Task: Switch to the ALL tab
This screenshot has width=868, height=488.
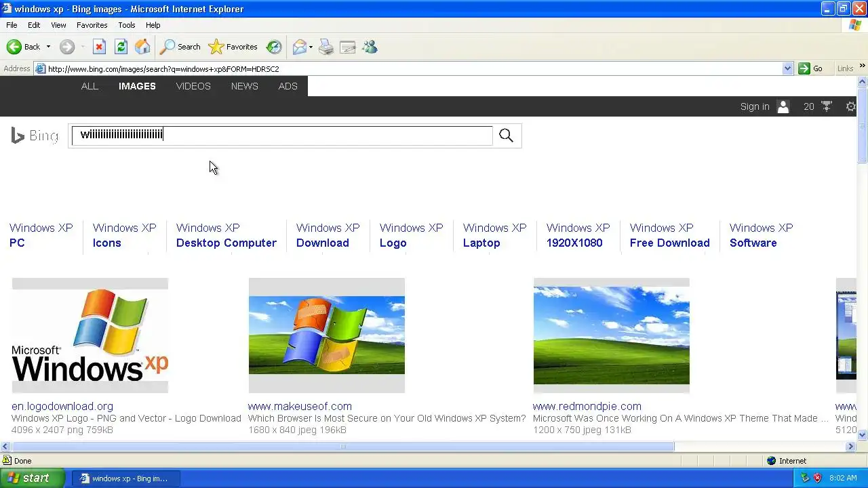Action: coord(90,86)
